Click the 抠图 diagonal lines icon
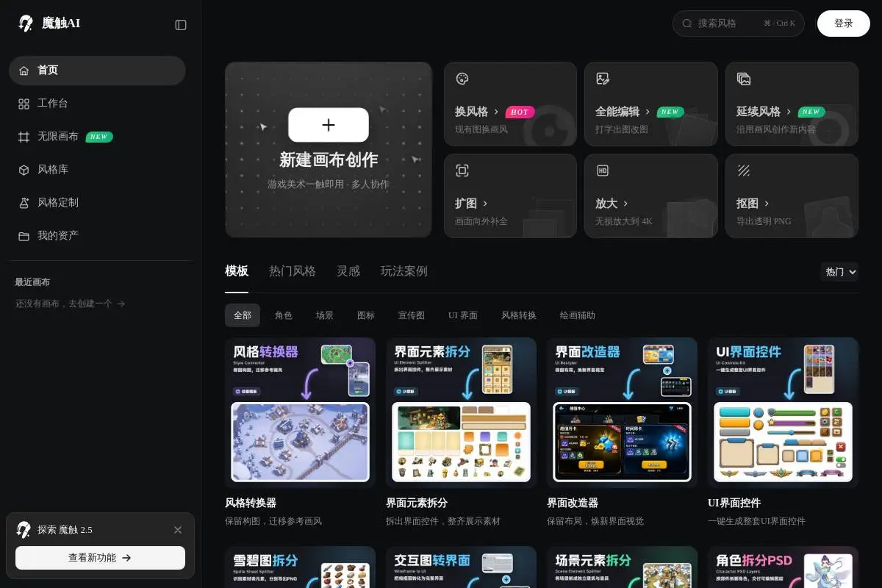The width and height of the screenshot is (882, 588). click(744, 171)
